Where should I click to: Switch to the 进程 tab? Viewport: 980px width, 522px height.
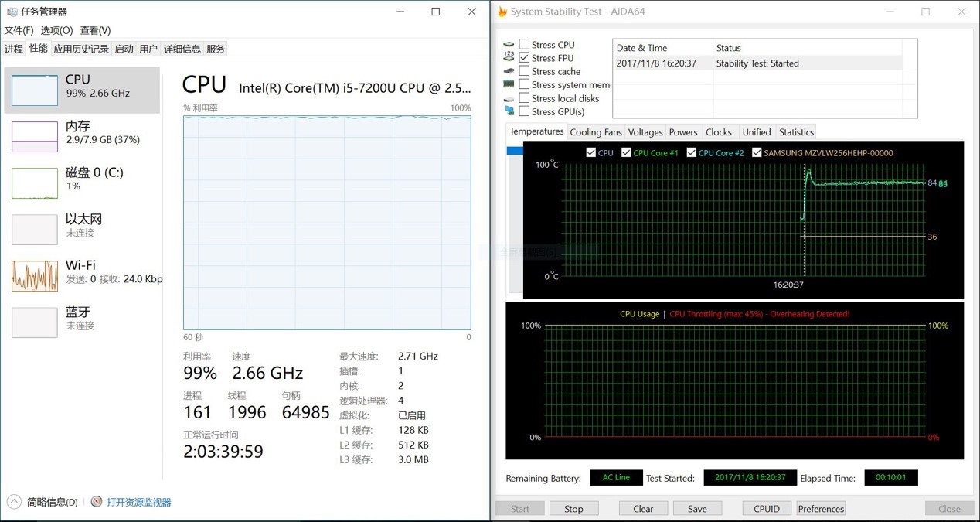point(14,49)
